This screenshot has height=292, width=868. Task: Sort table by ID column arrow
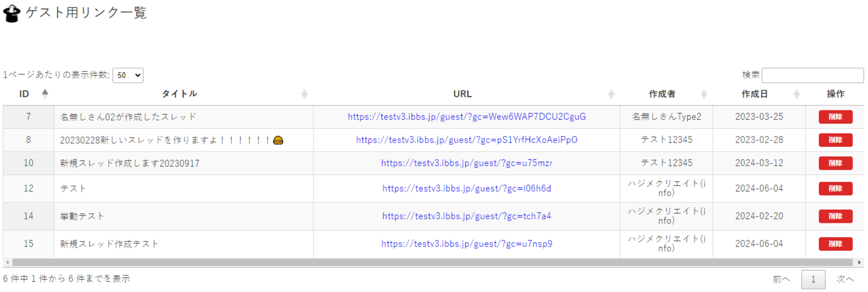click(45, 94)
